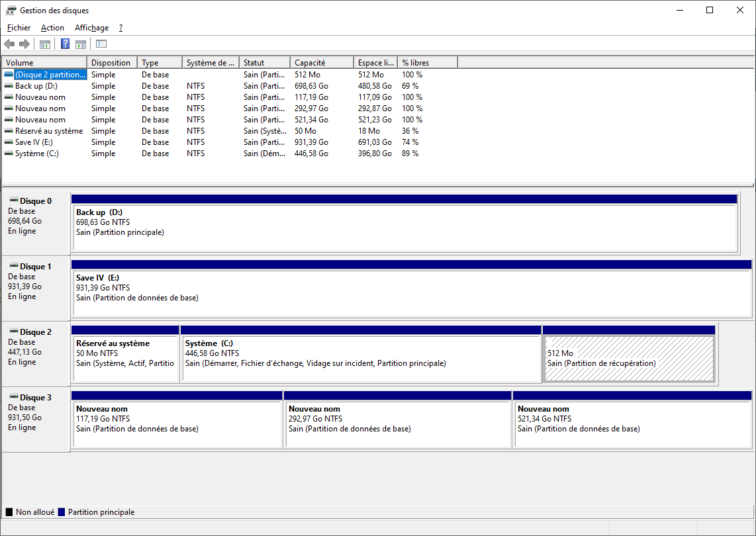This screenshot has height=536, width=756.
Task: Toggle the Action pane toolbar icon
Action: coord(81,44)
